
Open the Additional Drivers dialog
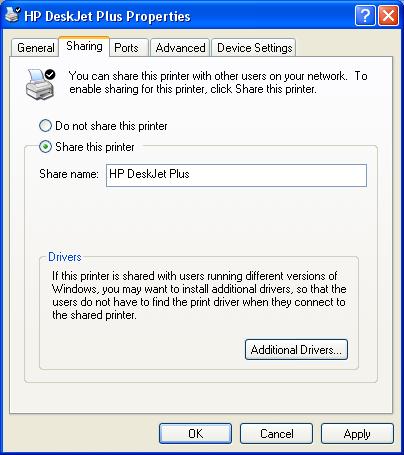click(296, 349)
